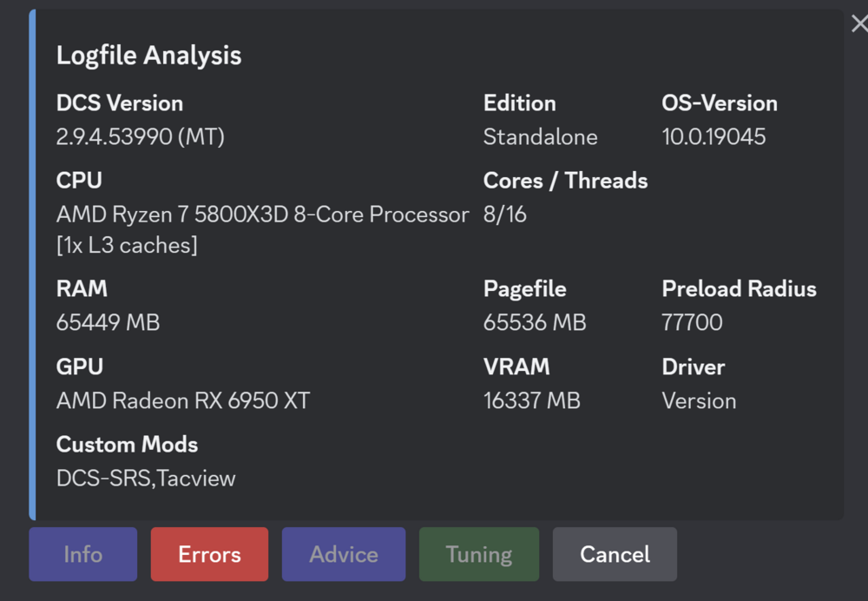
Task: Dismiss the message with the X icon
Action: tap(858, 23)
